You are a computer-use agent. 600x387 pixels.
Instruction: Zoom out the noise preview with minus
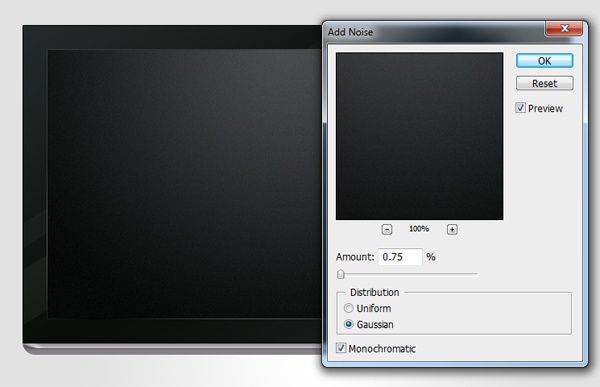(x=387, y=230)
